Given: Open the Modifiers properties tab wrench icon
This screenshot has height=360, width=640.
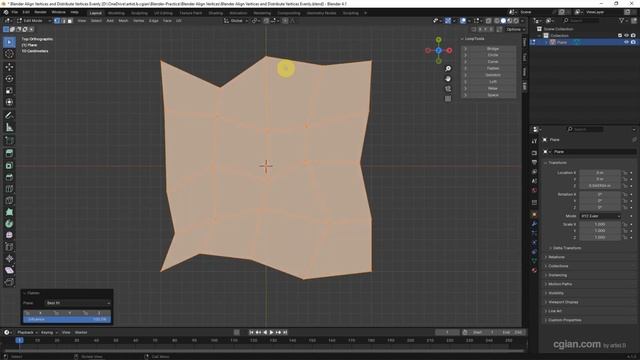Looking at the screenshot, I should coord(534,224).
